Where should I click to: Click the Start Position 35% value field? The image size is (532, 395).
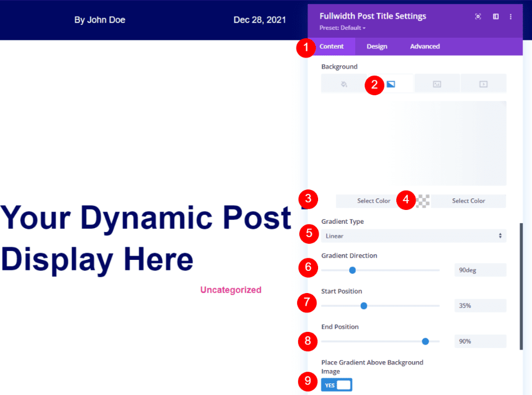point(480,305)
